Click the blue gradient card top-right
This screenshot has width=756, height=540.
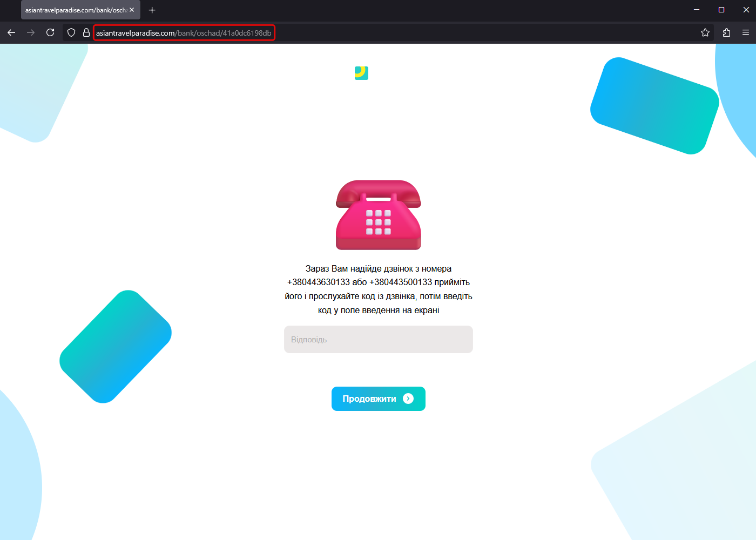click(654, 106)
